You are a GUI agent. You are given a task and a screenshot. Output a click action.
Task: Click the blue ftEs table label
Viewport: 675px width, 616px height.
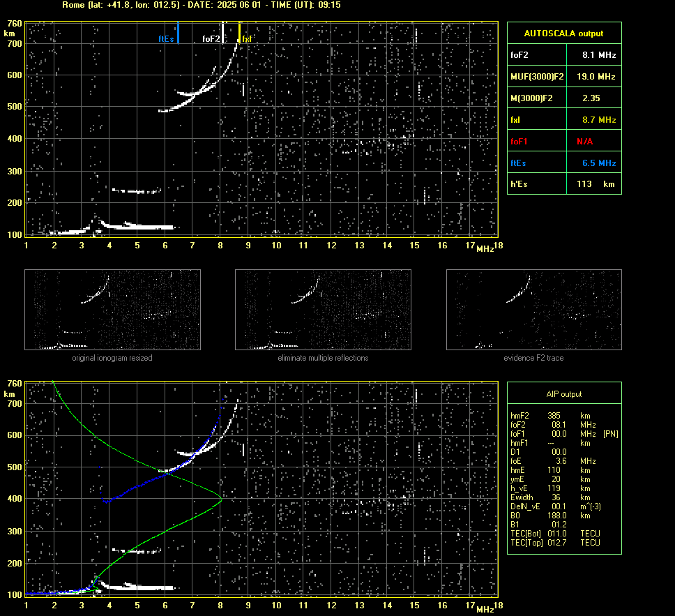pyautogui.click(x=518, y=163)
